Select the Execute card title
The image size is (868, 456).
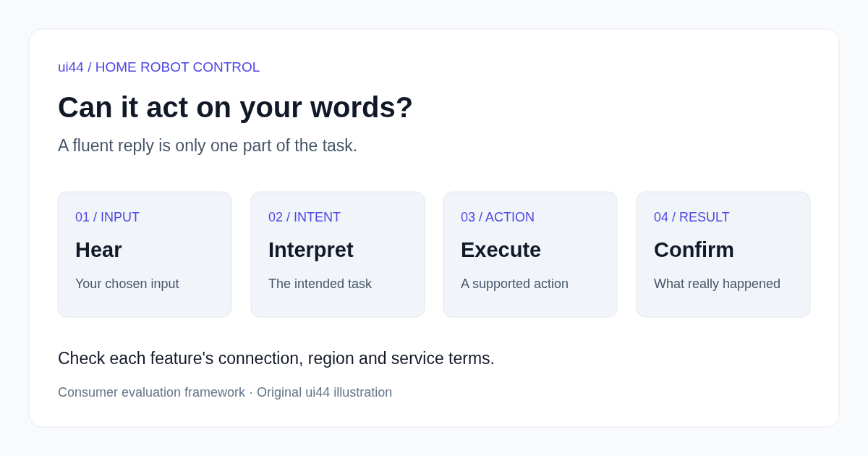point(501,250)
